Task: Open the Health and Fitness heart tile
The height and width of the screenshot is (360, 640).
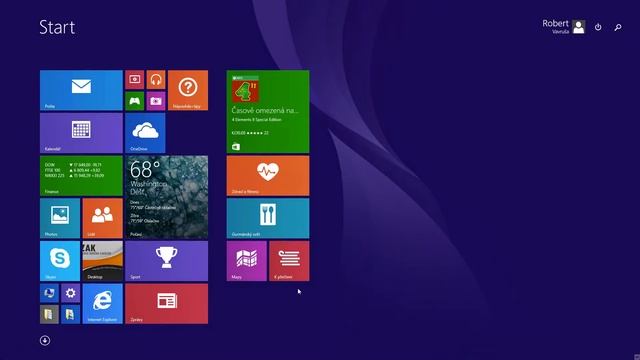Action: click(x=268, y=176)
